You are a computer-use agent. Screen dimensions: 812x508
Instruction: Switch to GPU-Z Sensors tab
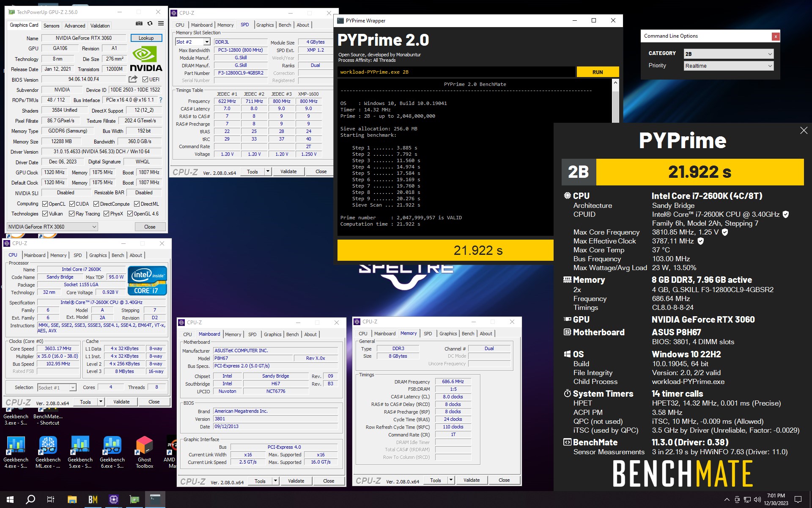point(52,26)
